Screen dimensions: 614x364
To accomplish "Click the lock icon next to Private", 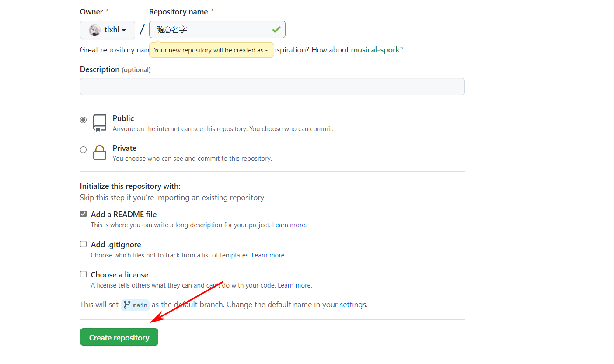I will coord(100,153).
